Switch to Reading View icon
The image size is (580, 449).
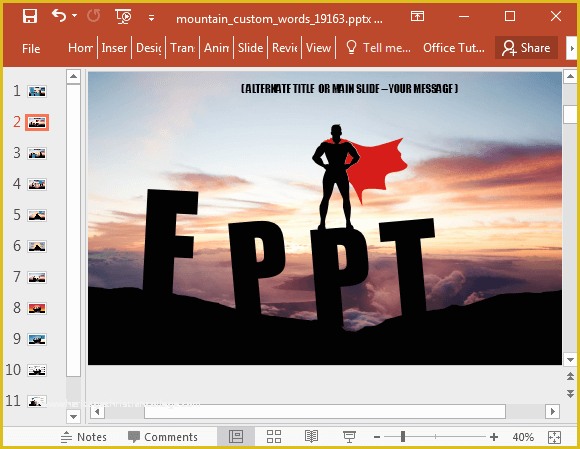tap(311, 437)
